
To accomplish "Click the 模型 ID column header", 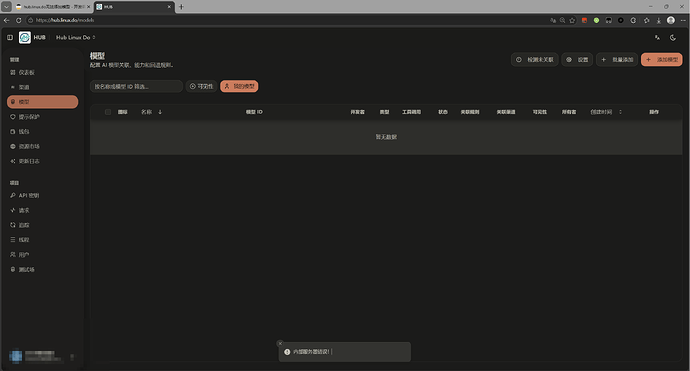I will 254,112.
